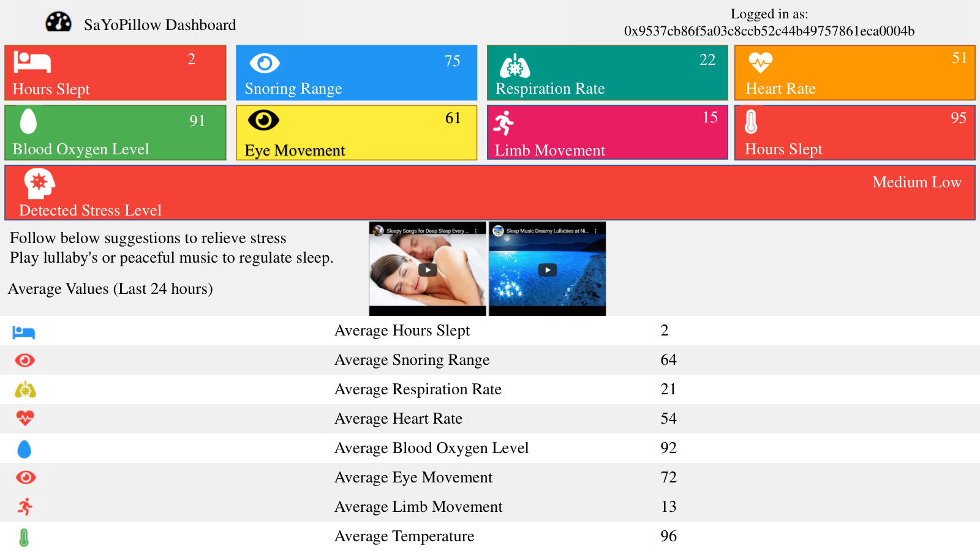Viewport: 980px width, 551px height.
Task: Click the yellow lungs icon beside Average Respiration Rate
Action: (25, 389)
